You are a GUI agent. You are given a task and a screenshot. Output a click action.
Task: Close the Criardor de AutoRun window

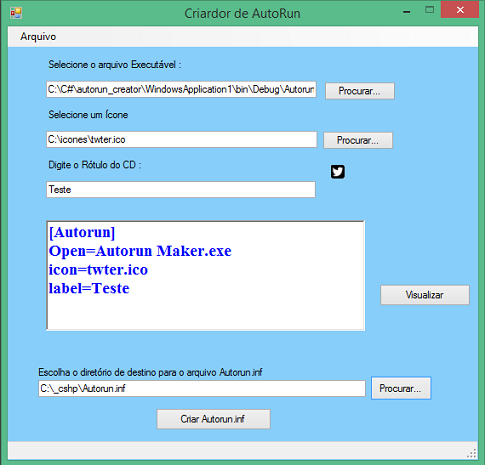click(460, 10)
